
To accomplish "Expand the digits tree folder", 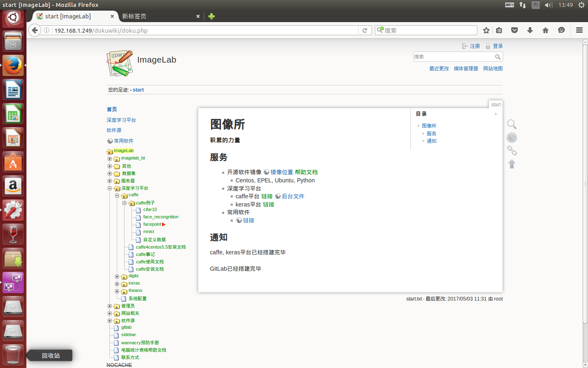I will pos(117,276).
